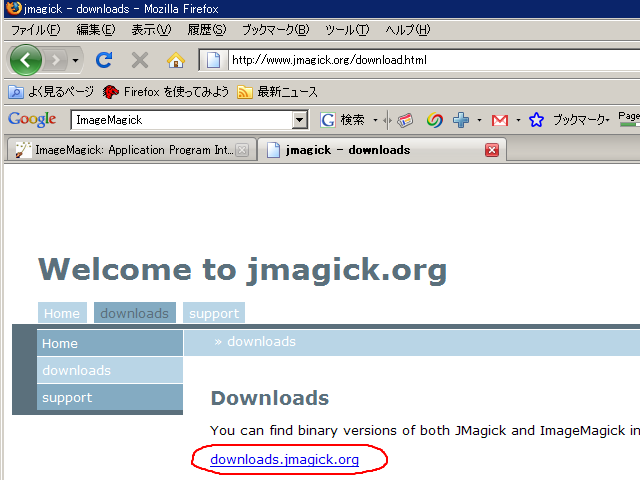Go back with the green Back arrow
Viewport: 640px width, 480px height.
[x=26, y=60]
